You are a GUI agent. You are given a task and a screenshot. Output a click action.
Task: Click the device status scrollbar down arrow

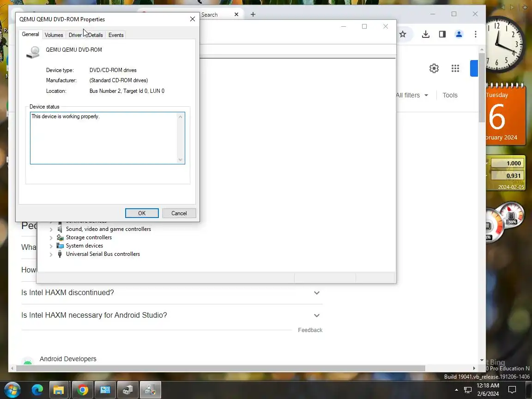pos(181,159)
